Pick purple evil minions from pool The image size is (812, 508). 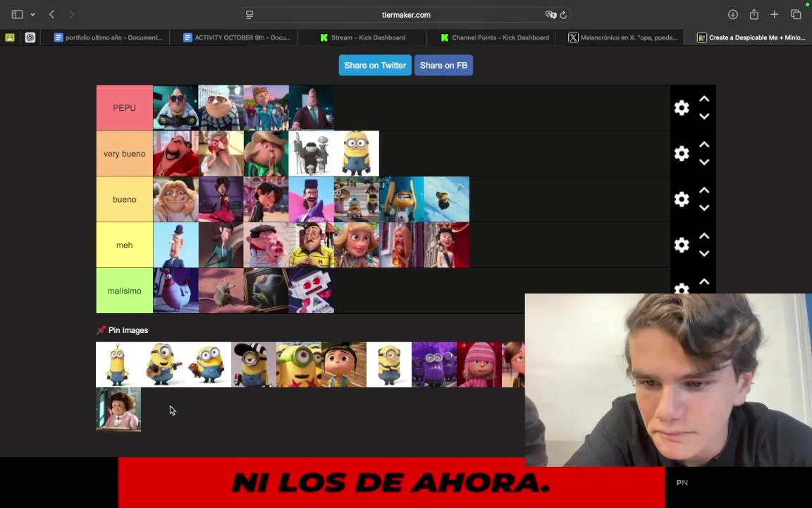434,364
